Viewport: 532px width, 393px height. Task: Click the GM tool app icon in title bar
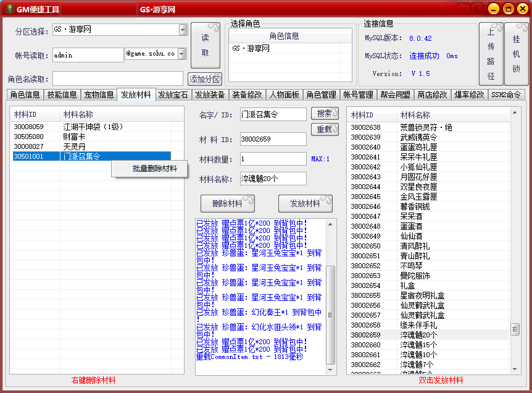[9, 9]
